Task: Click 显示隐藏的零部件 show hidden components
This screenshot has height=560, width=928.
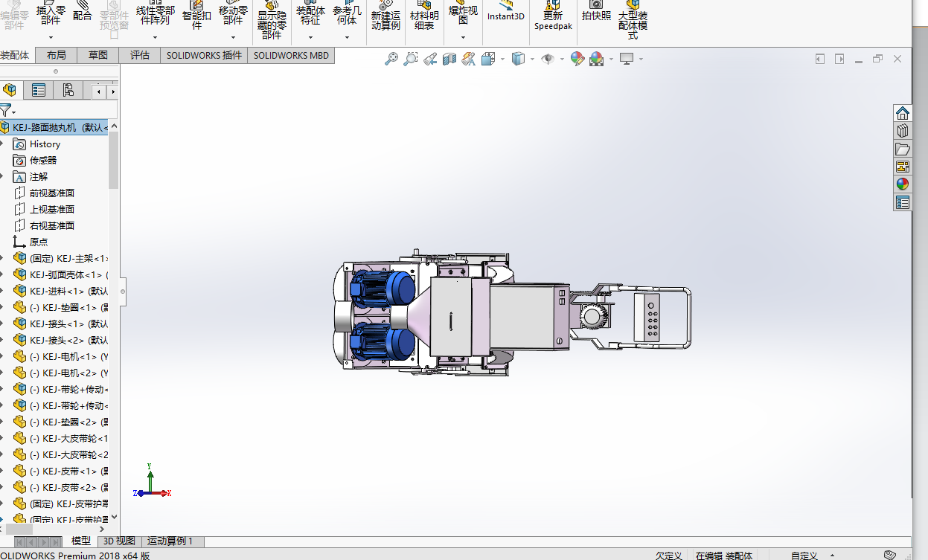Action: pos(272,19)
